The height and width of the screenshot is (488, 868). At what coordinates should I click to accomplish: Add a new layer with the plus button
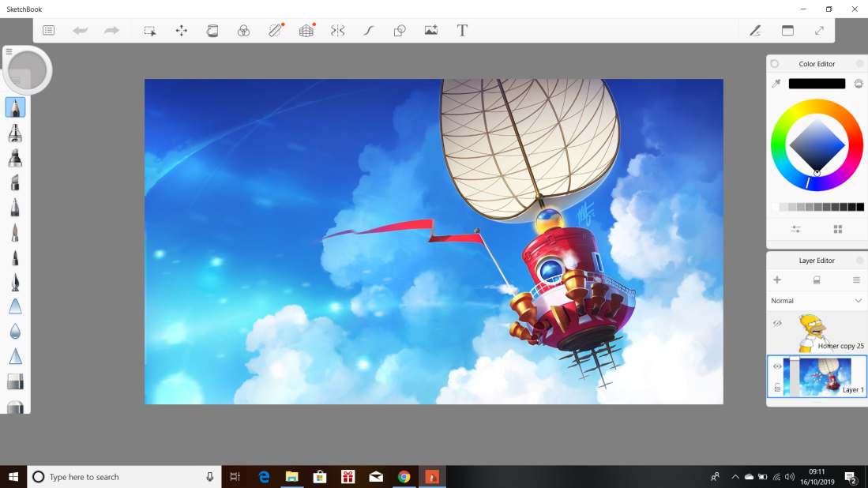(777, 280)
